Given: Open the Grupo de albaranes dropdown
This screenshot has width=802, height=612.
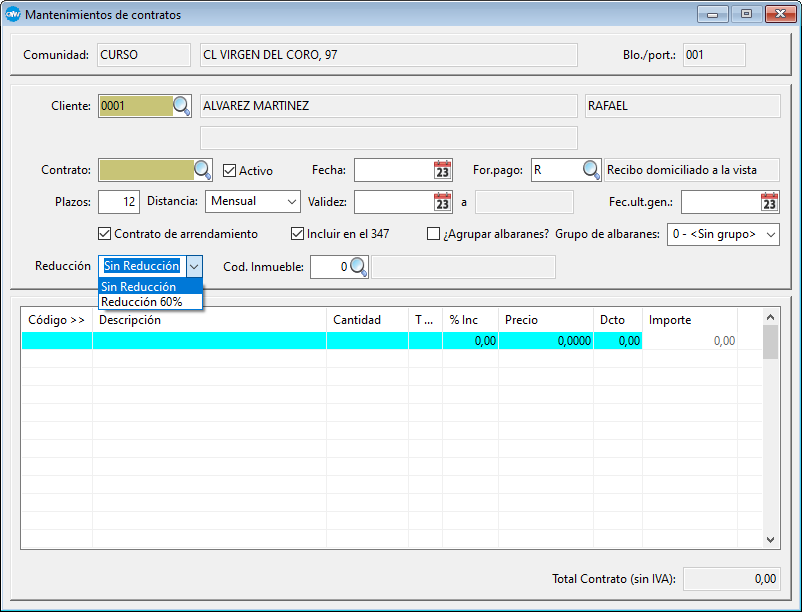Looking at the screenshot, I should [x=769, y=234].
